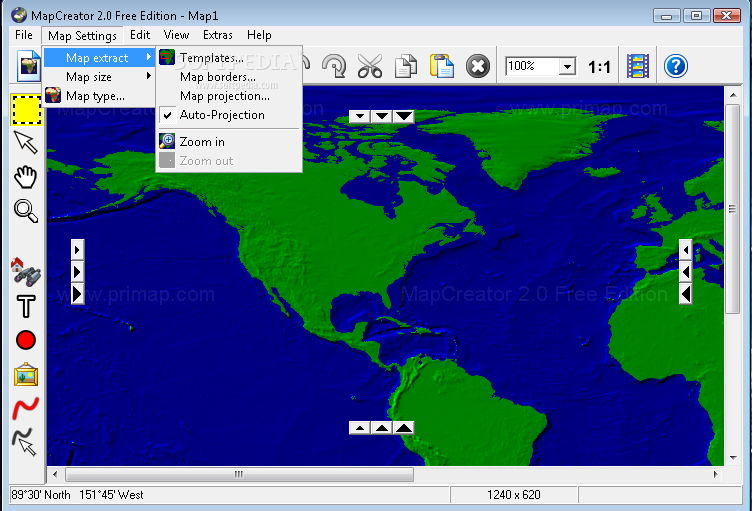Click smallest bottom-edge up arrow

(360, 428)
